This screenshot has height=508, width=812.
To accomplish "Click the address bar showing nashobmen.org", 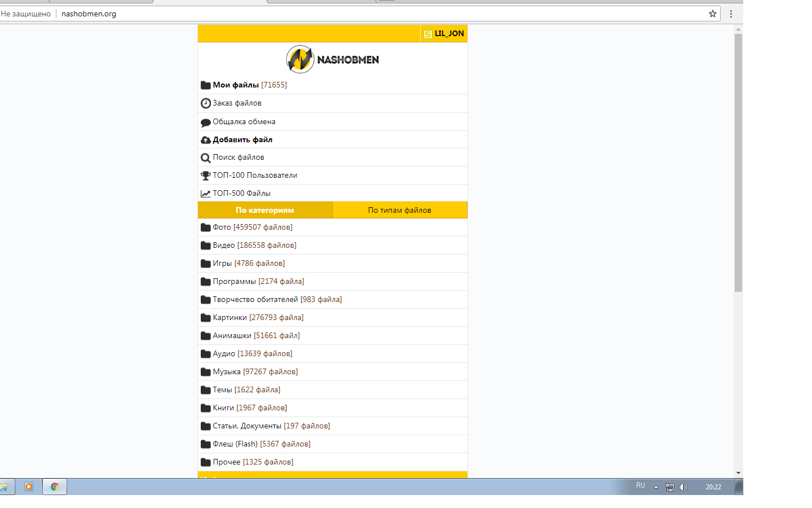I will [x=338, y=14].
